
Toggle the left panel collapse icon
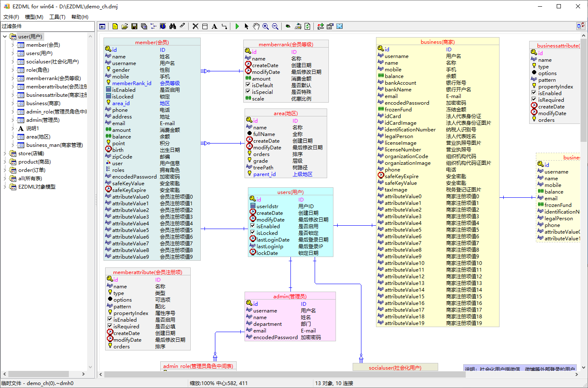pyautogui.click(x=102, y=26)
